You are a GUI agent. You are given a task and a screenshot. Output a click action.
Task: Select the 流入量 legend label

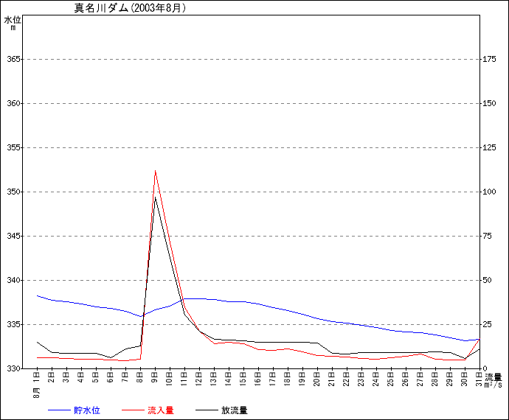pyautogui.click(x=160, y=410)
